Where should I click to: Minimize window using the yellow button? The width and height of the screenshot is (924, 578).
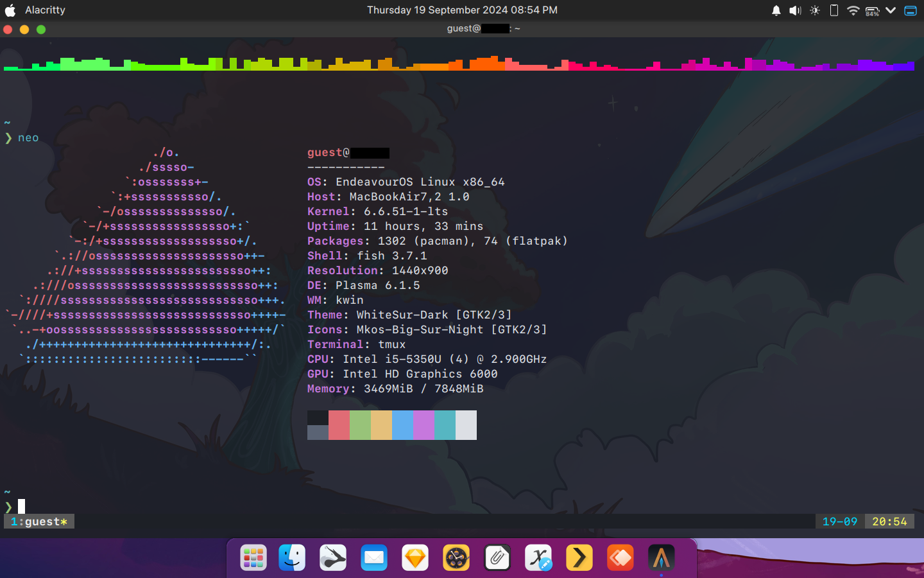(x=24, y=29)
